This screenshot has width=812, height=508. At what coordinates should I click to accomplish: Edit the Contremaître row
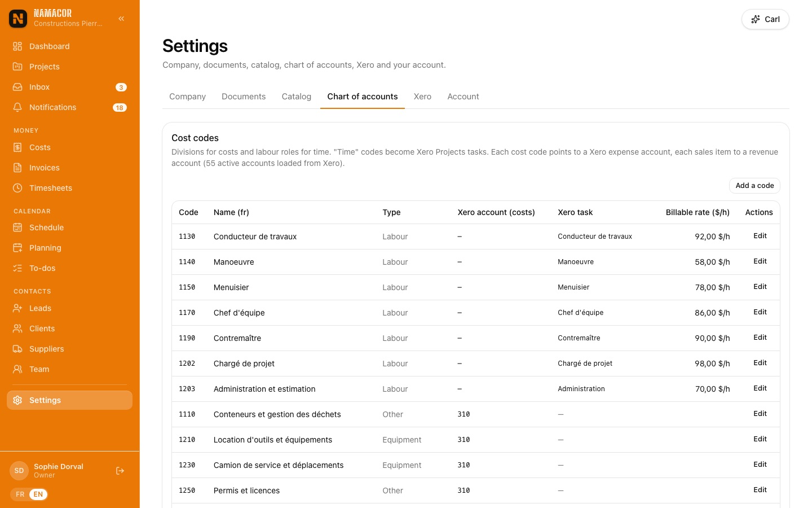click(x=760, y=338)
